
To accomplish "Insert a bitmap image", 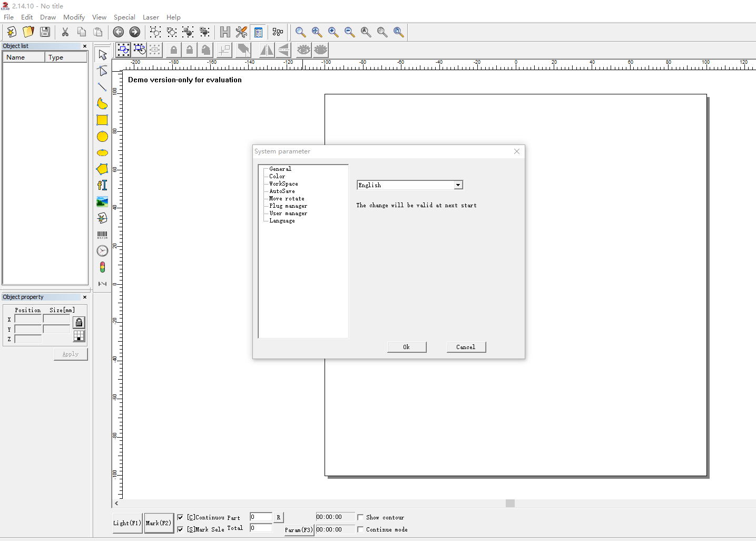I will (102, 201).
